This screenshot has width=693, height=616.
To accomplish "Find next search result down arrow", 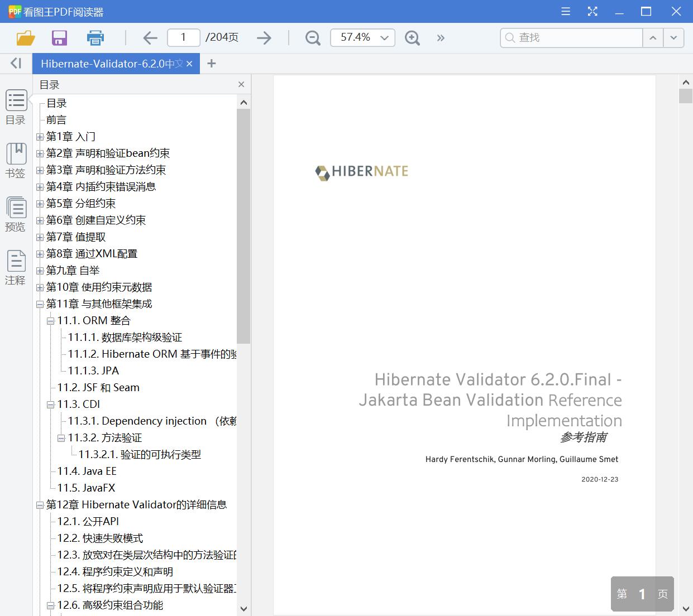I will point(673,38).
